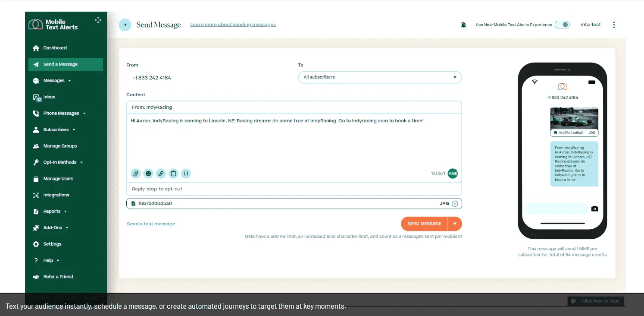Click the Subscribers person icon
The height and width of the screenshot is (316, 644).
(36, 130)
